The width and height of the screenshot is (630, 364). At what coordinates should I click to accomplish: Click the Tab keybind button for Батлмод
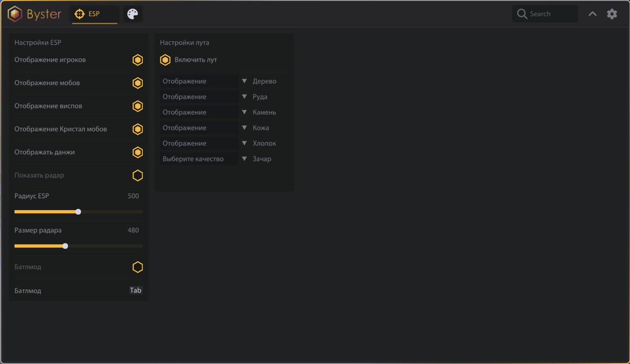[135, 290]
